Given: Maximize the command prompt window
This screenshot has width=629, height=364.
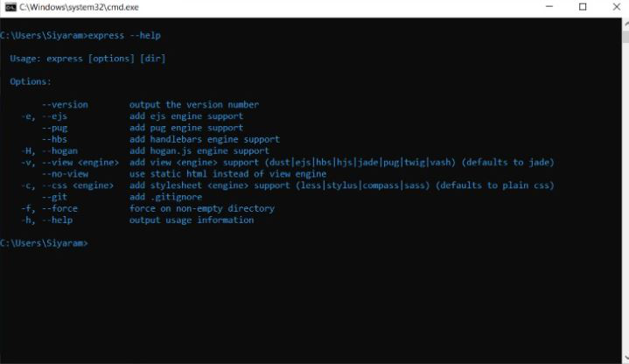Looking at the screenshot, I should pyautogui.click(x=583, y=7).
